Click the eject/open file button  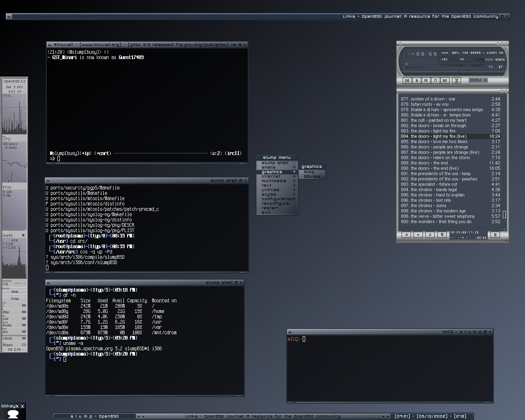point(457,80)
